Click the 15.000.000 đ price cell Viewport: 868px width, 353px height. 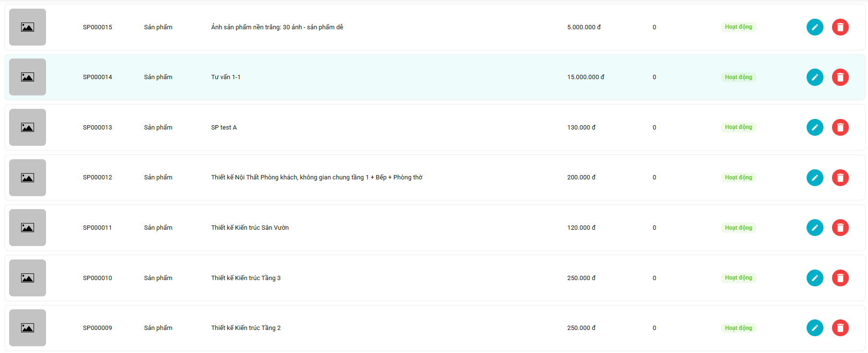[x=586, y=77]
